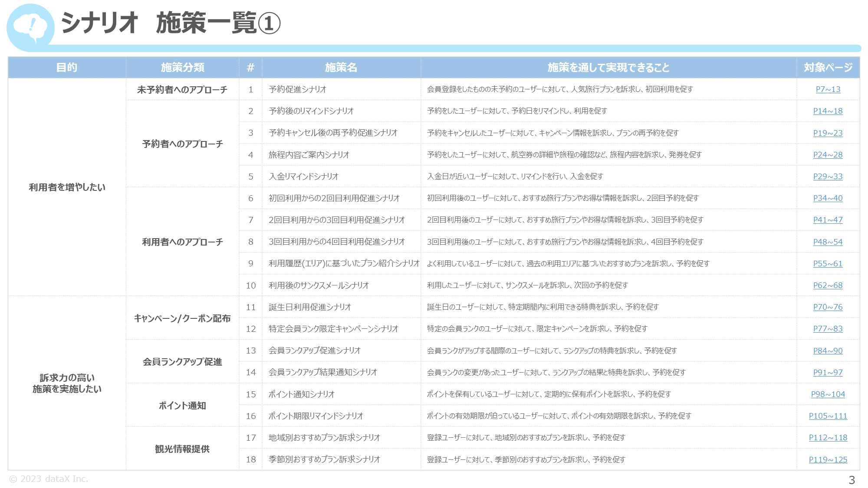Click the キャンペーン/クーポン配布 category cell
Screen dimensions: 868x488
[x=182, y=318]
